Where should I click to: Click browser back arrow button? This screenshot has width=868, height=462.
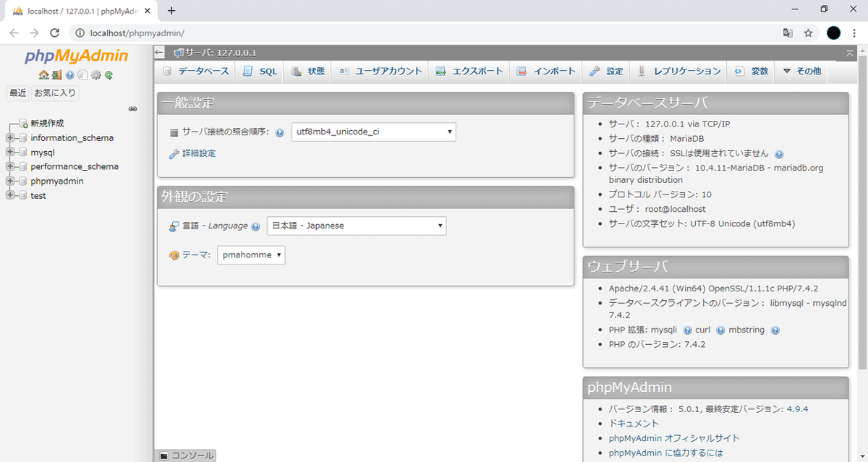click(x=14, y=33)
